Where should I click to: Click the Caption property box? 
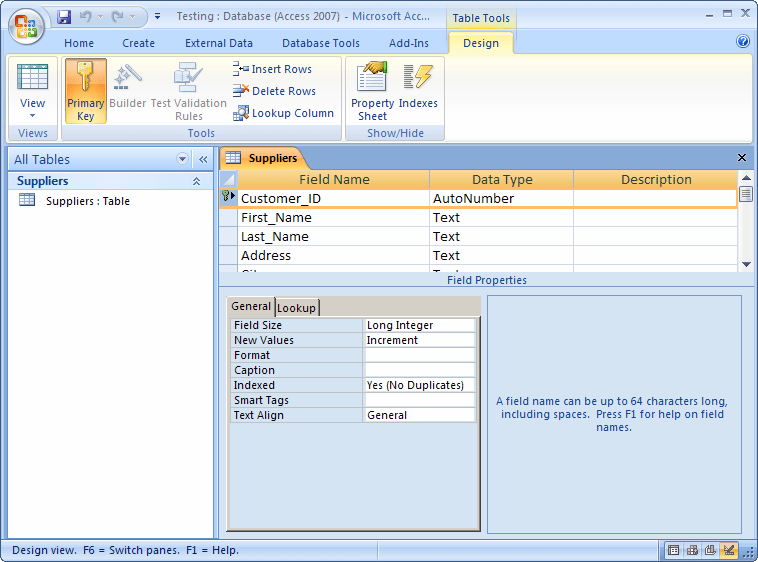(x=419, y=370)
